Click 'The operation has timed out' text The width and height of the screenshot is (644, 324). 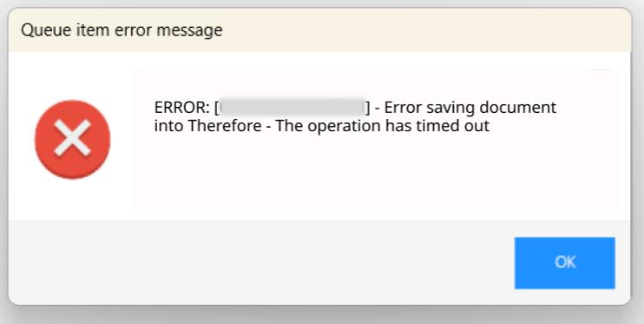383,126
